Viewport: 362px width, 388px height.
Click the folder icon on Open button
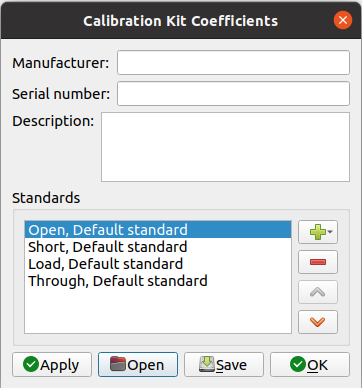pyautogui.click(x=118, y=364)
